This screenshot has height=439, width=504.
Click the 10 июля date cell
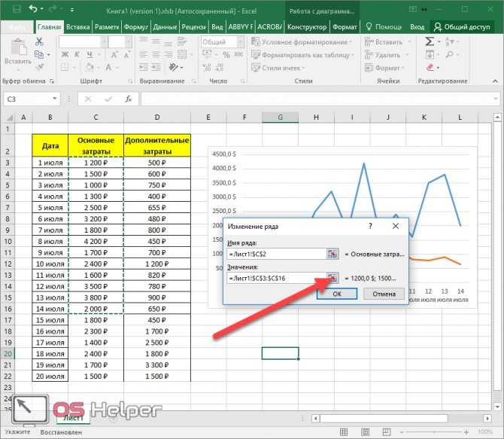click(50, 264)
